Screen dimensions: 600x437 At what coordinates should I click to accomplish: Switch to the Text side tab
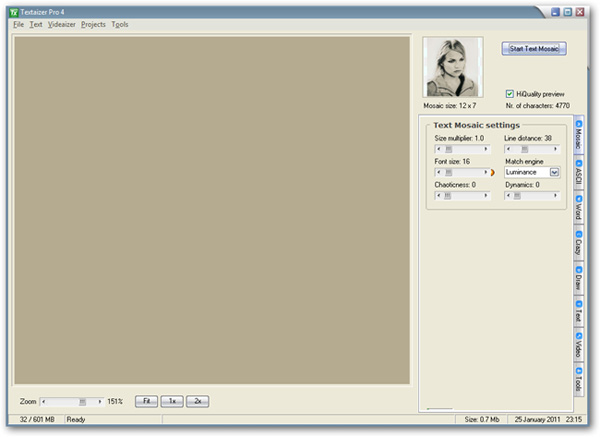(579, 311)
